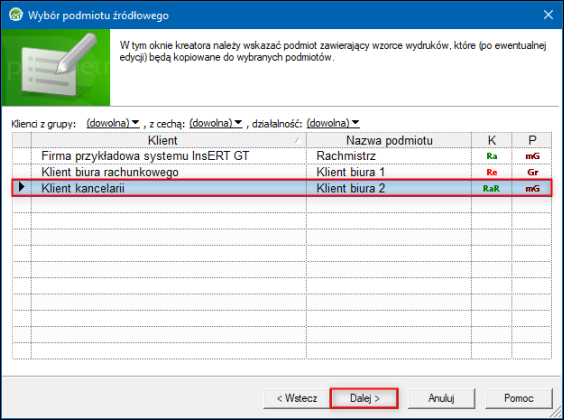Click the notepad wizard image
The image size is (564, 420).
point(56,67)
